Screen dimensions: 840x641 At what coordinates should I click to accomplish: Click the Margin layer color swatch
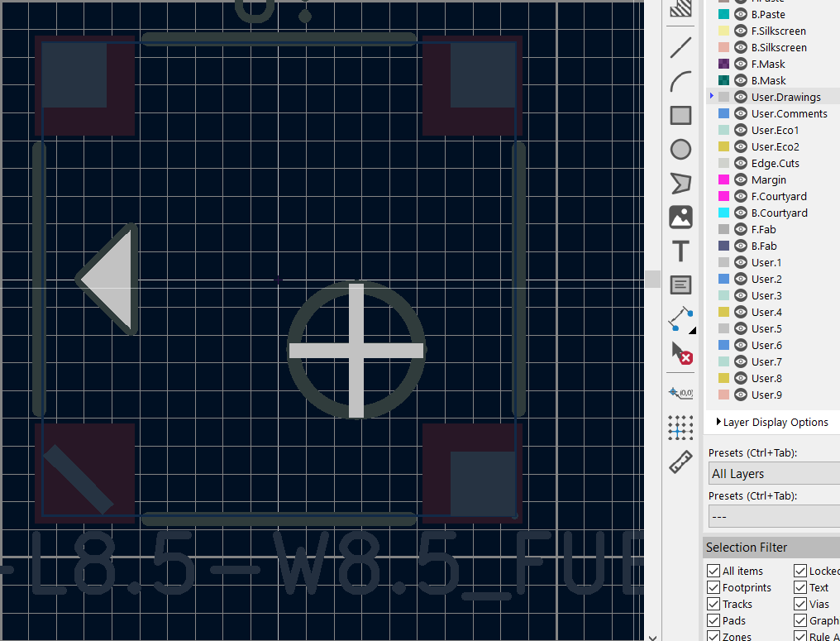[x=723, y=180]
